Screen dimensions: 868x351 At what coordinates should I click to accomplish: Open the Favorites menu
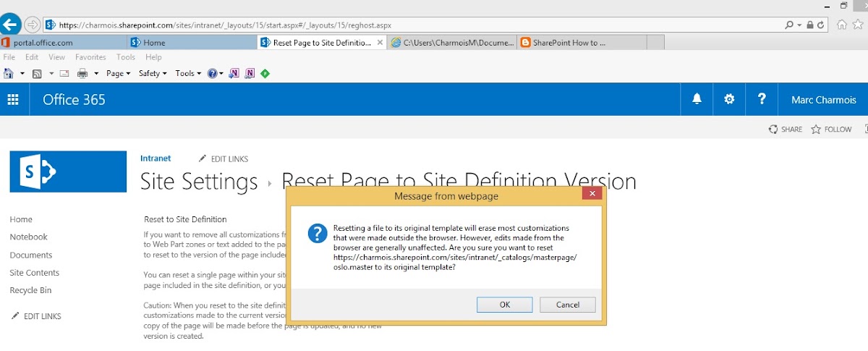[90, 57]
